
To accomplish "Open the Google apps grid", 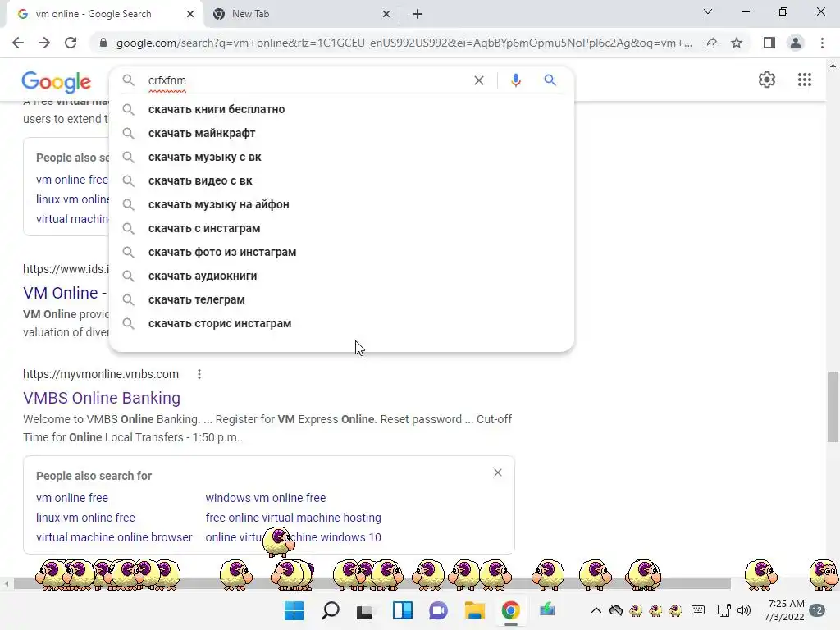I will 804,80.
